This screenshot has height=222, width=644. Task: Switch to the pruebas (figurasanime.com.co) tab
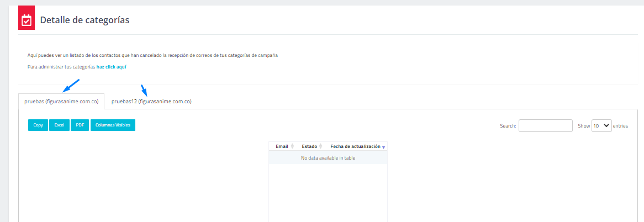click(61, 102)
